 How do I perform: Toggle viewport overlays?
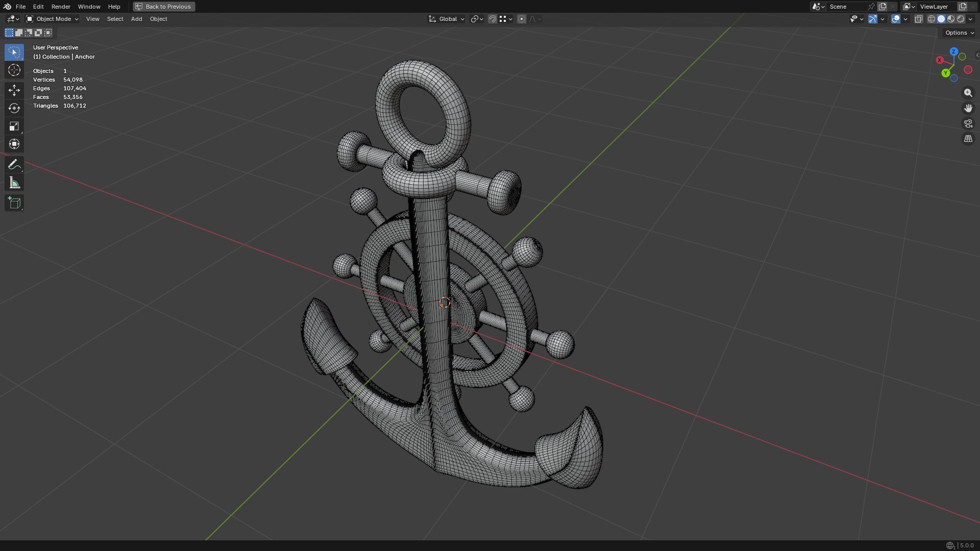click(x=896, y=19)
